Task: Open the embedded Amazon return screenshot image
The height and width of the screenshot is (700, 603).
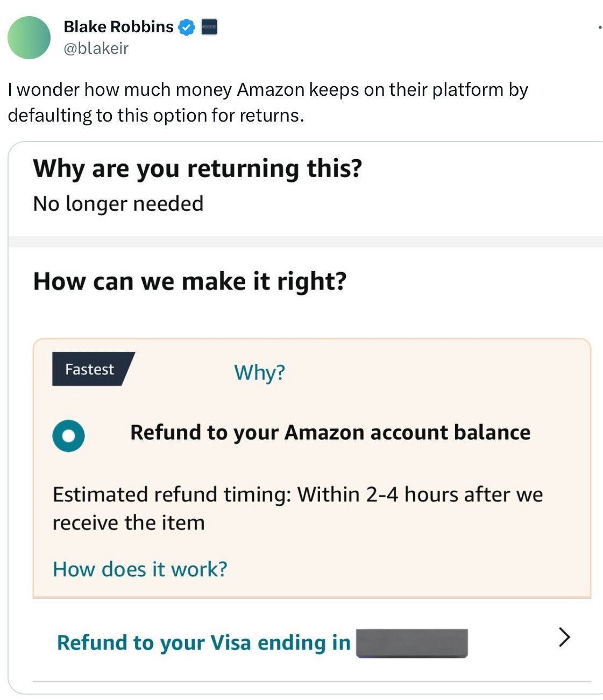Action: click(306, 418)
